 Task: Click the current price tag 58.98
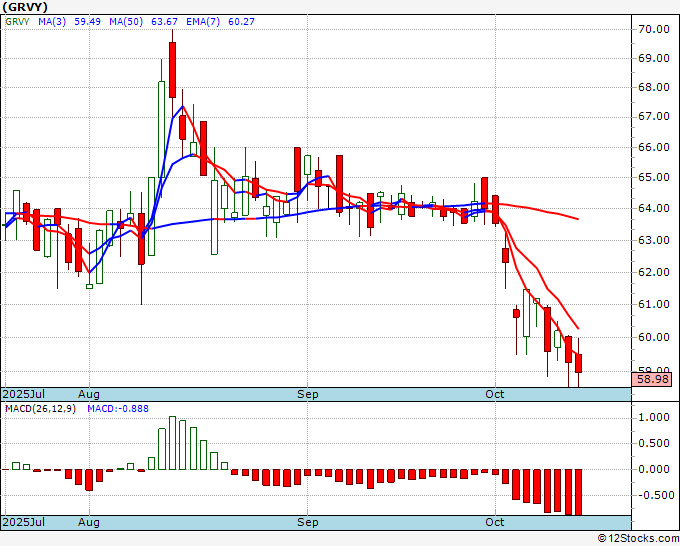(652, 379)
